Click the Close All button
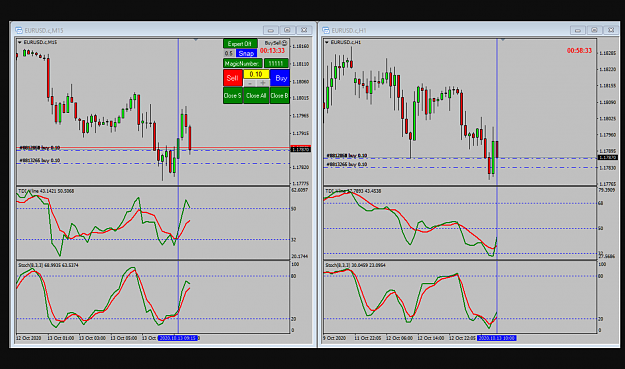The height and width of the screenshot is (369, 625). [x=256, y=96]
